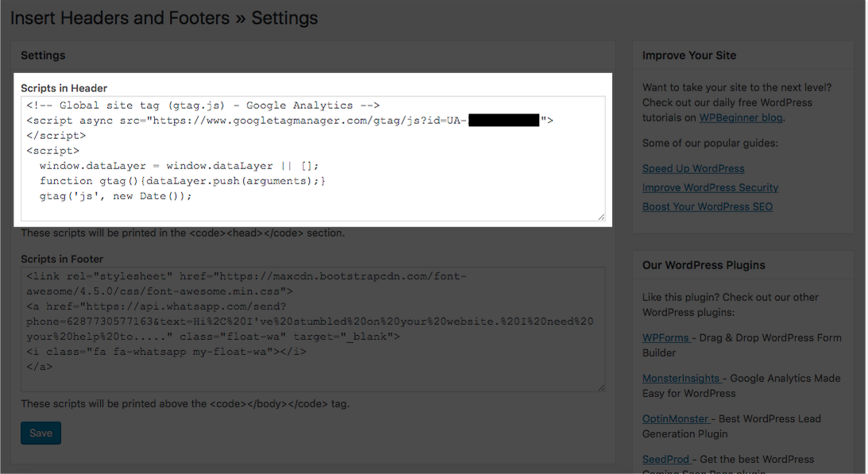
Task: Click the footer scripts description text
Action: (186, 403)
